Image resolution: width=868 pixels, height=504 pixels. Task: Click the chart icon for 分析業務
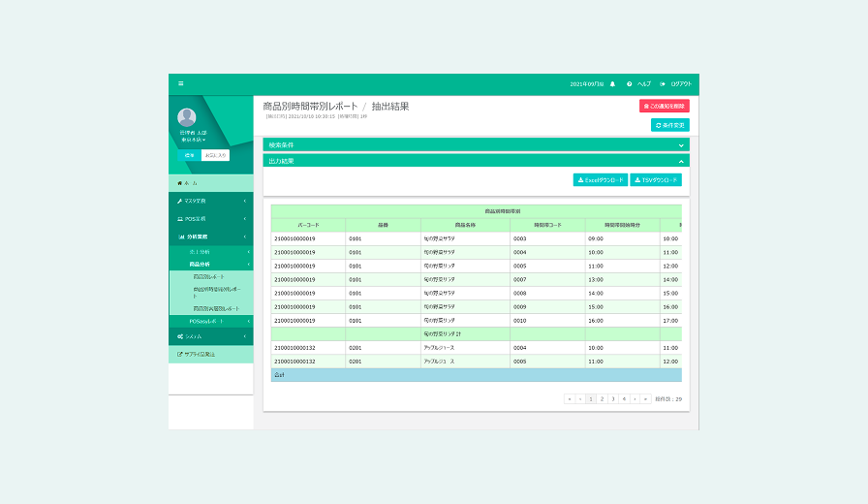(x=179, y=236)
